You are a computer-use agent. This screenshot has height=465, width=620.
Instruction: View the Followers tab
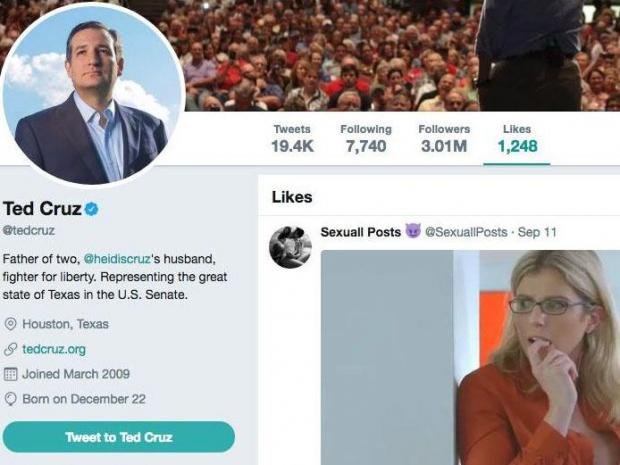pos(443,139)
